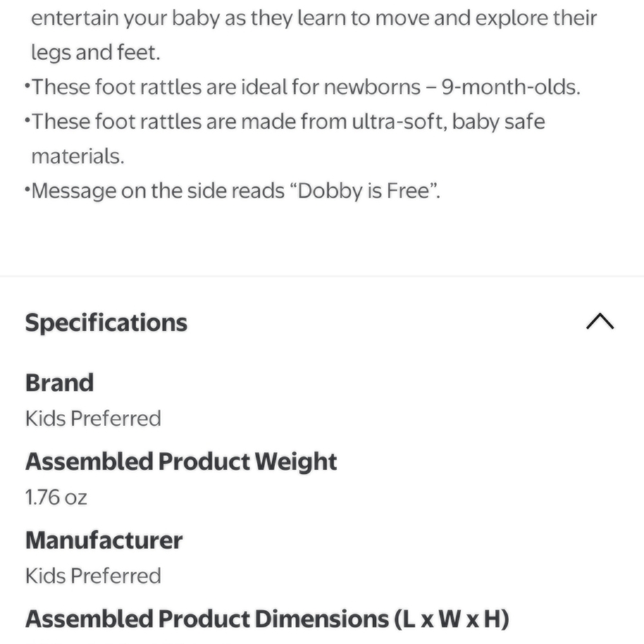Click the Kids Preferred value under Manufacturer
The image size is (644, 644).
pyautogui.click(x=93, y=576)
